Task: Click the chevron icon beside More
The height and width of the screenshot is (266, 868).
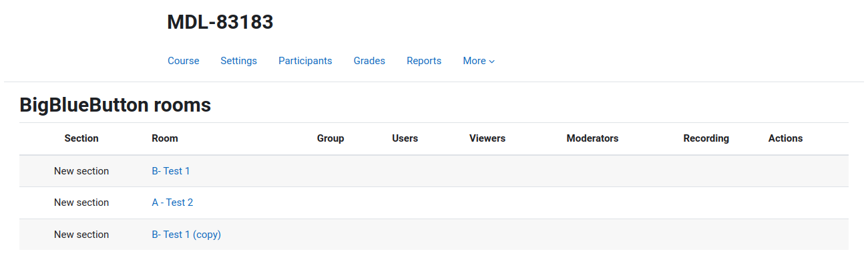Action: tap(492, 61)
